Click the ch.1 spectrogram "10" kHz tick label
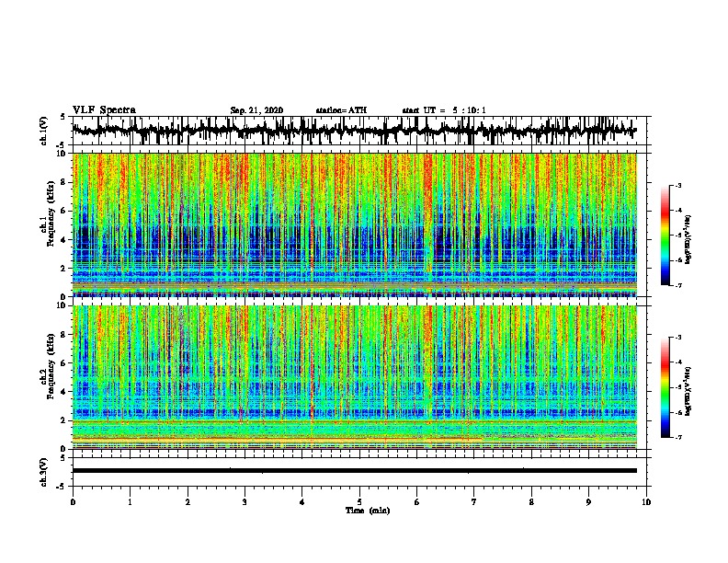 click(x=62, y=154)
